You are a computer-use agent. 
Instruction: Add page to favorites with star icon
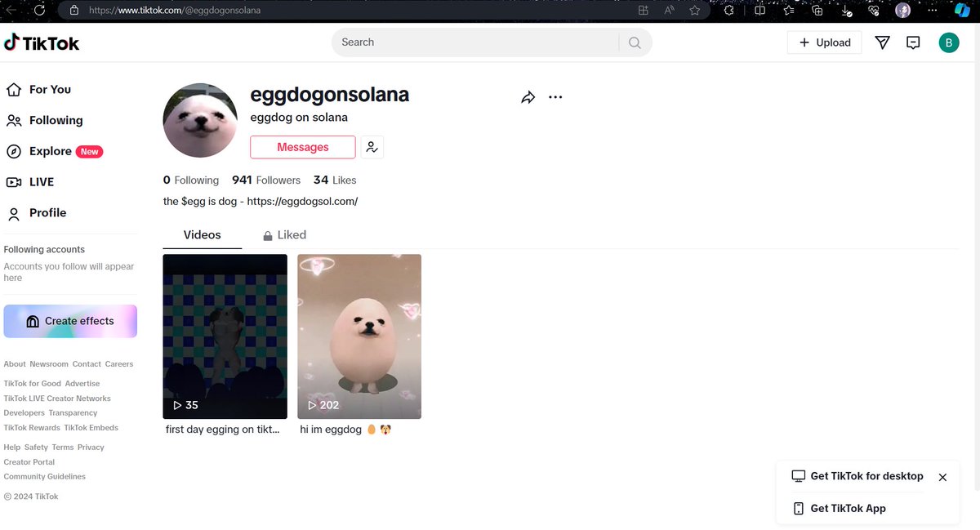(x=694, y=11)
